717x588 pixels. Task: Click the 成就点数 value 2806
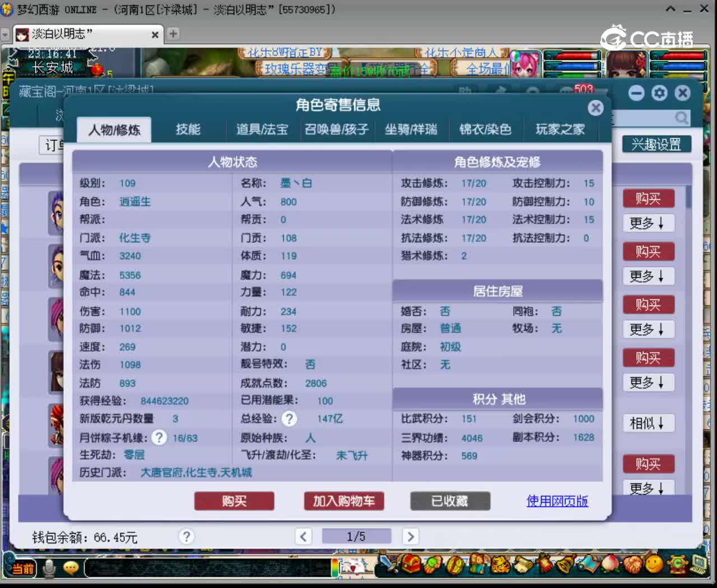click(x=316, y=383)
